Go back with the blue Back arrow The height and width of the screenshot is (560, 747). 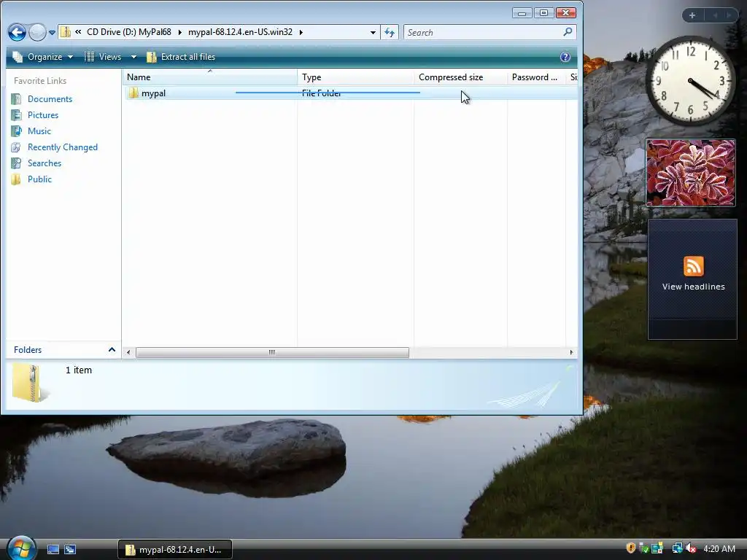17,32
